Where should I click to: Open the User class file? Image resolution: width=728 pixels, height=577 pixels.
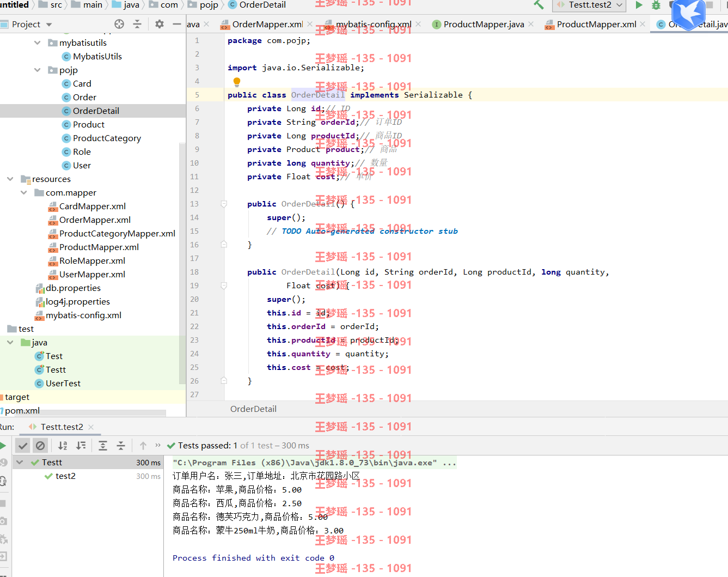pos(76,165)
